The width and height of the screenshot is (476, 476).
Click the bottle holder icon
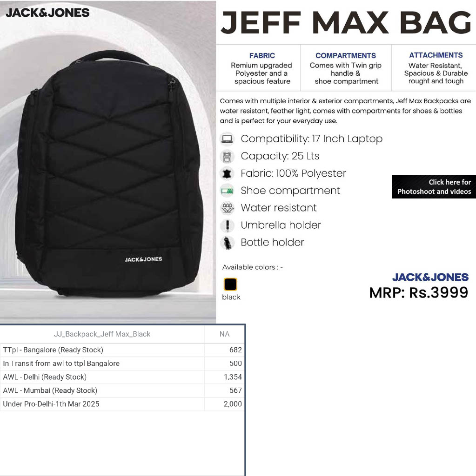tap(227, 243)
